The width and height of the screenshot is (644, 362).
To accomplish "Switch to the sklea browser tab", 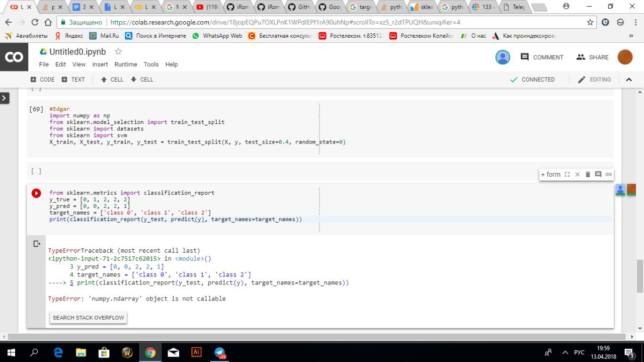I will pyautogui.click(x=421, y=7).
